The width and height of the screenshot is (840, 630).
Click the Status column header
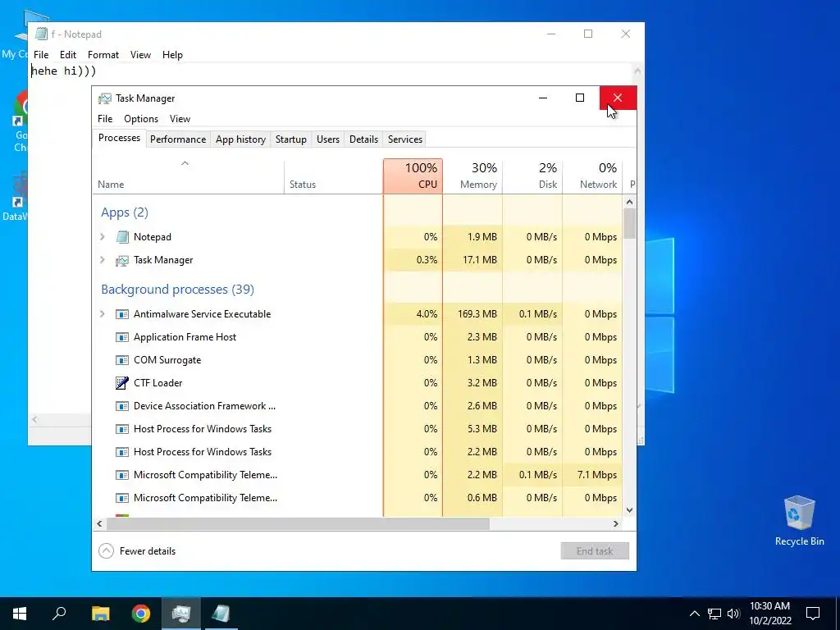coord(334,176)
